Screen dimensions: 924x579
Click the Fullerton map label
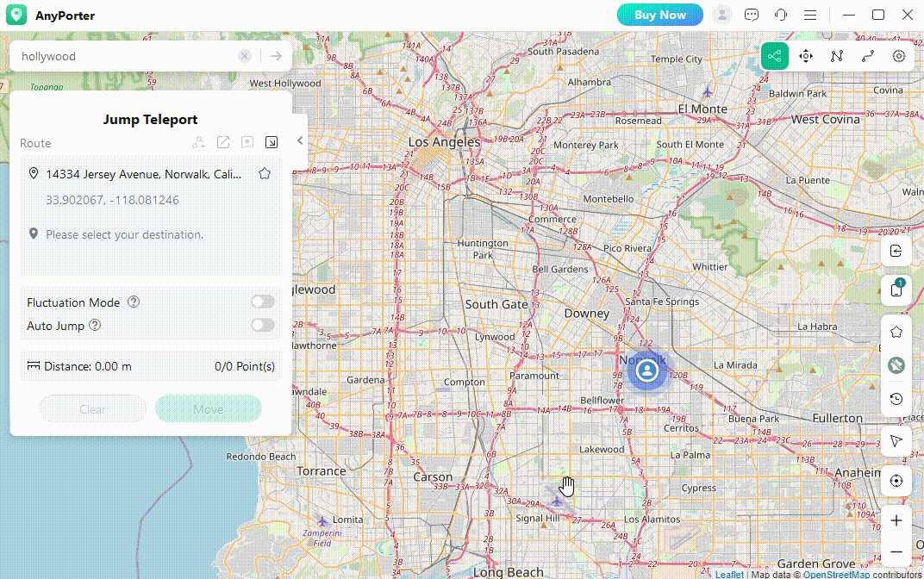click(x=838, y=418)
